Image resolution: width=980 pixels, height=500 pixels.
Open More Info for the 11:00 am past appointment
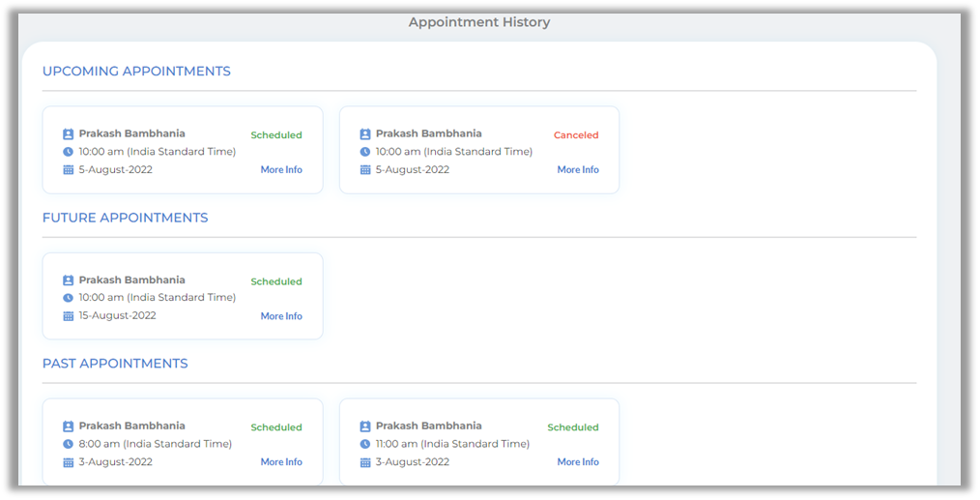[x=577, y=462]
